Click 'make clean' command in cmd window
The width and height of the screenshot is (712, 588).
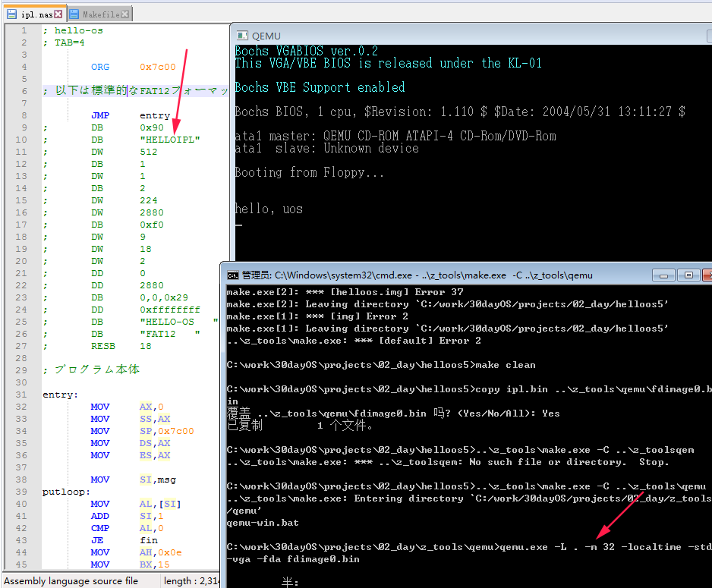(x=506, y=365)
